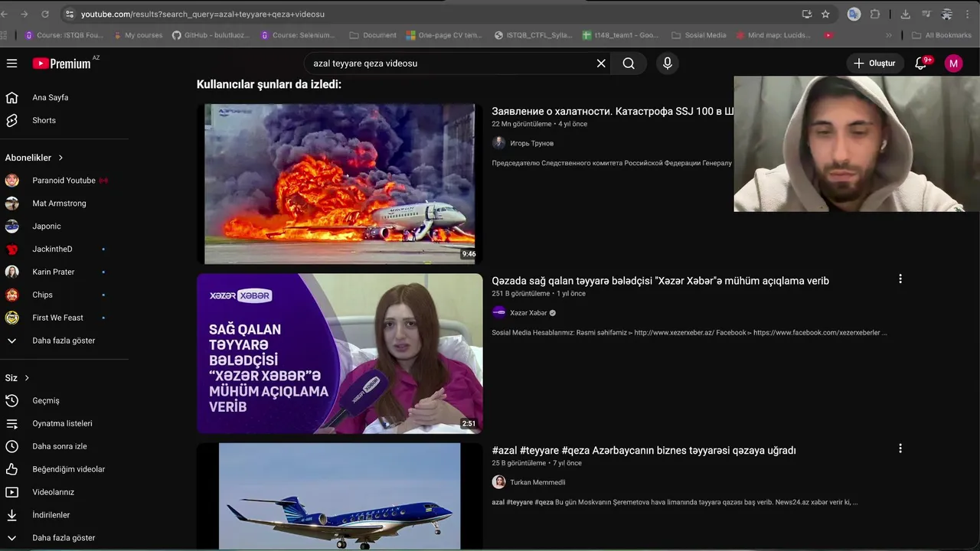Open the media control icon in toolbar

pyautogui.click(x=926, y=14)
